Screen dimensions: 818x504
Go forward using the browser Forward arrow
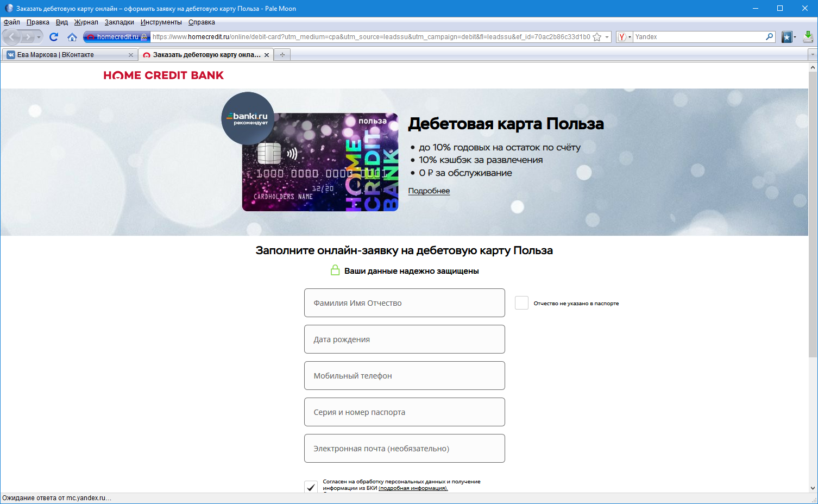pos(28,37)
